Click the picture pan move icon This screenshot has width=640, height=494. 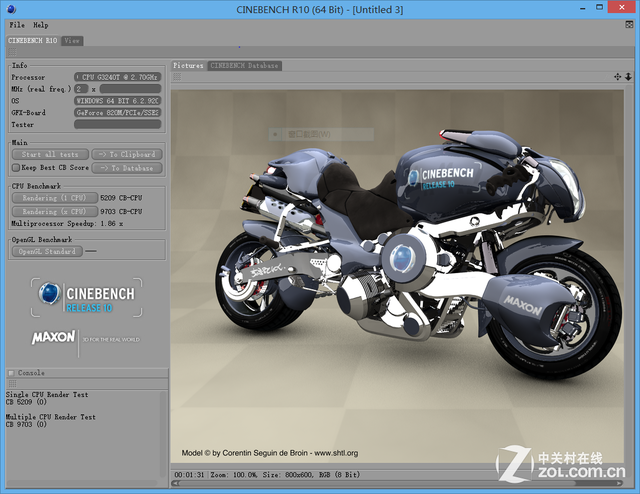click(x=618, y=76)
